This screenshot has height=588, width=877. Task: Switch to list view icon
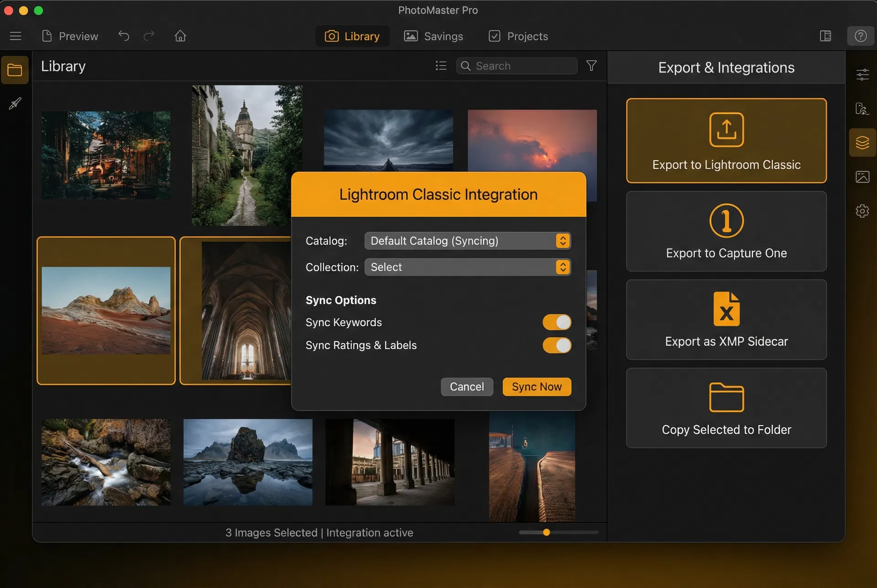(441, 66)
